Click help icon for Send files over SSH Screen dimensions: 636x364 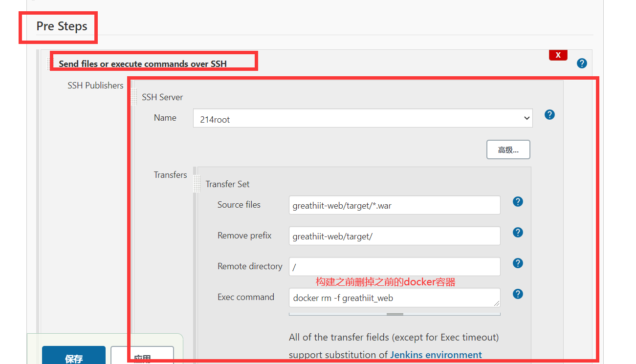click(x=582, y=63)
